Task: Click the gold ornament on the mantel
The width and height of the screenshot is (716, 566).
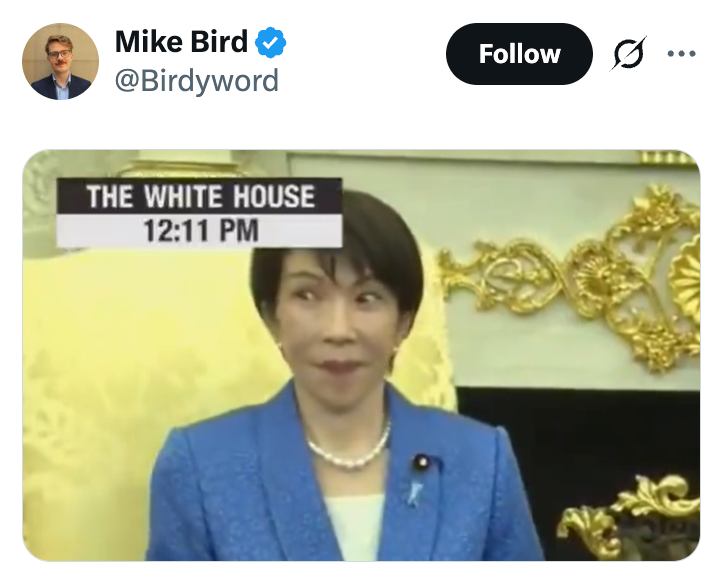Action: pos(569,278)
